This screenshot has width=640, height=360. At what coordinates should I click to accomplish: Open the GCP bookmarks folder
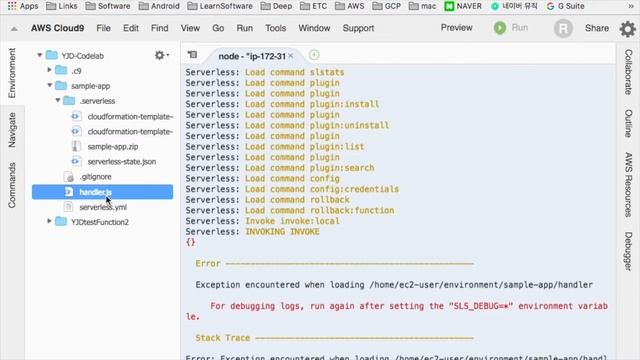[387, 6]
